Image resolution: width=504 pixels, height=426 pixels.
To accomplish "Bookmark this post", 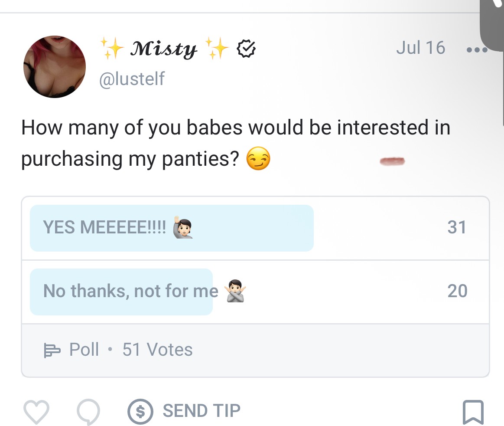I will pyautogui.click(x=473, y=412).
